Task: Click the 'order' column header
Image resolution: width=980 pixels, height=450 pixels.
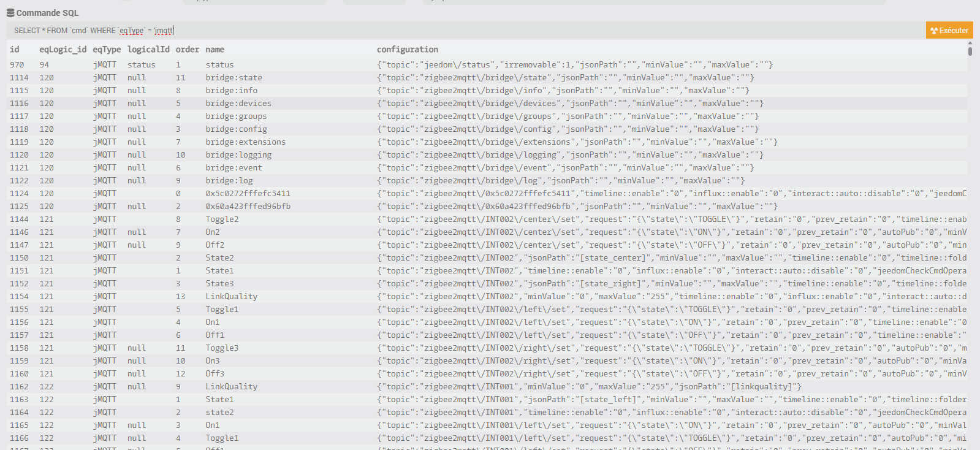Action: [187, 50]
